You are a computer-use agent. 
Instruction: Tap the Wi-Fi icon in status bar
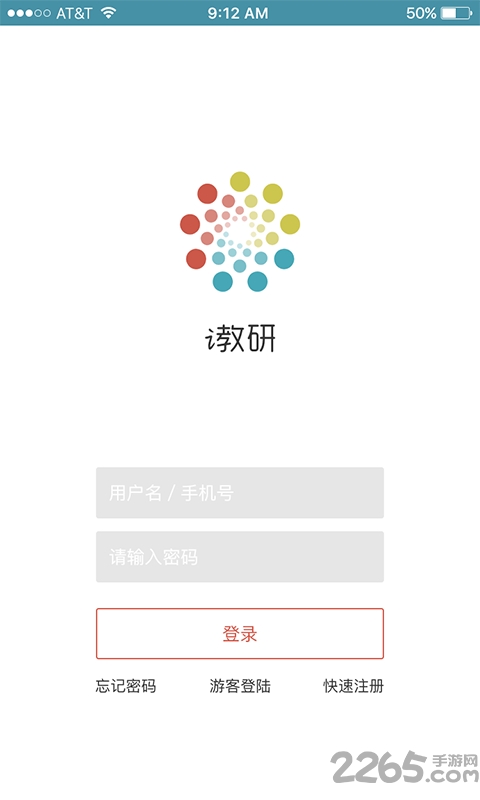coord(108,13)
